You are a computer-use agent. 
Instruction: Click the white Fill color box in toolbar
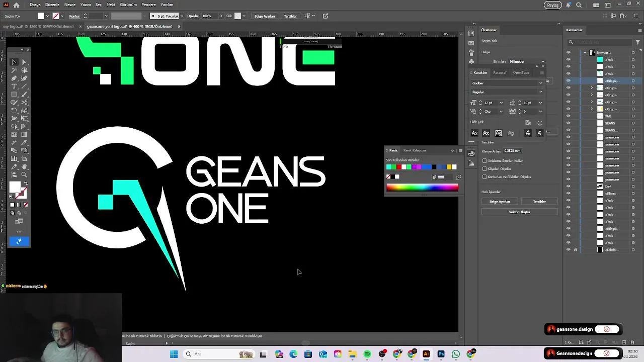tap(15, 188)
